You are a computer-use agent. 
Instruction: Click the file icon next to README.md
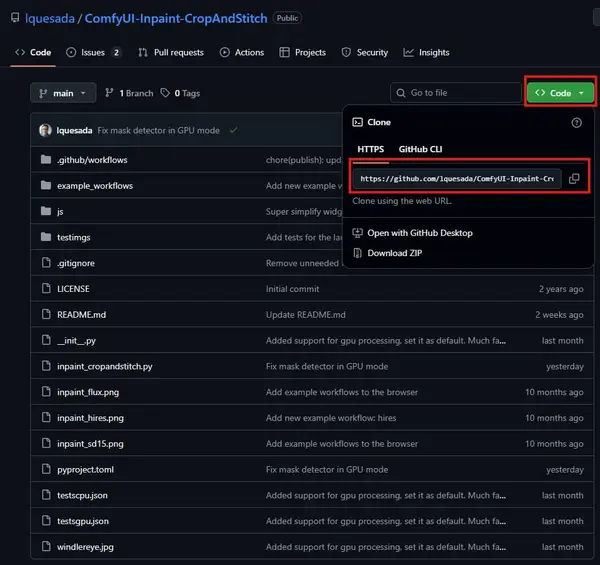tap(46, 314)
